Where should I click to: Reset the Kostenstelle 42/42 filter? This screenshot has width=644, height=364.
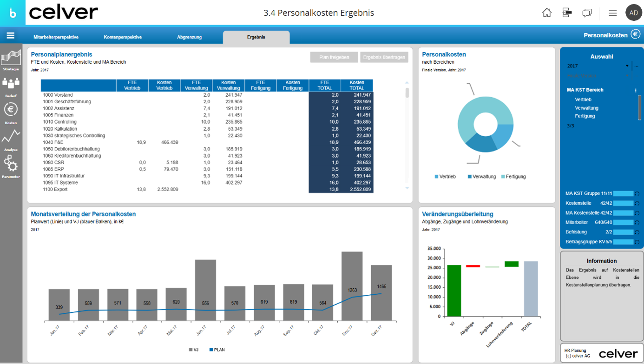(x=637, y=203)
